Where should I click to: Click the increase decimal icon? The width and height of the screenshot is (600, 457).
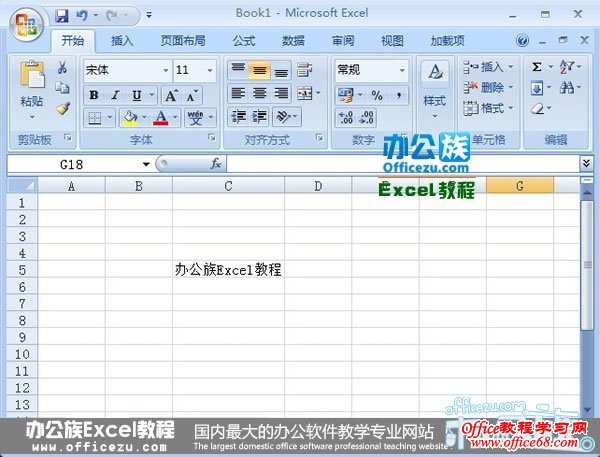[x=346, y=118]
